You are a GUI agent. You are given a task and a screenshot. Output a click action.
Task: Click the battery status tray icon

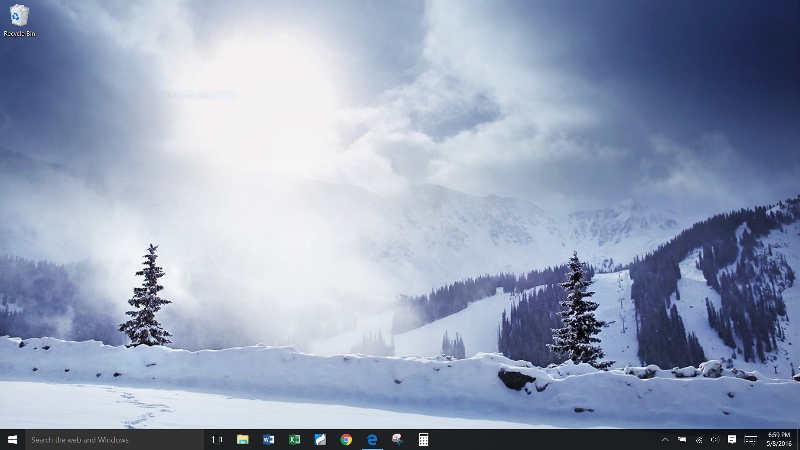[682, 439]
